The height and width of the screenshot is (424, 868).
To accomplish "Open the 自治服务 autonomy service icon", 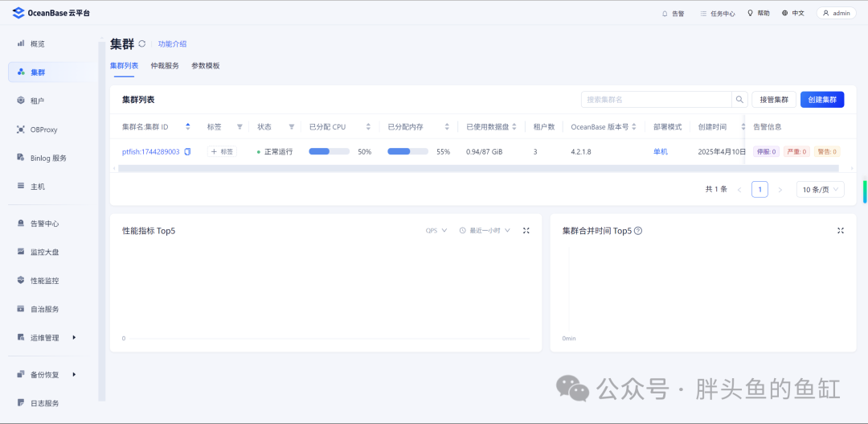I will click(x=21, y=309).
